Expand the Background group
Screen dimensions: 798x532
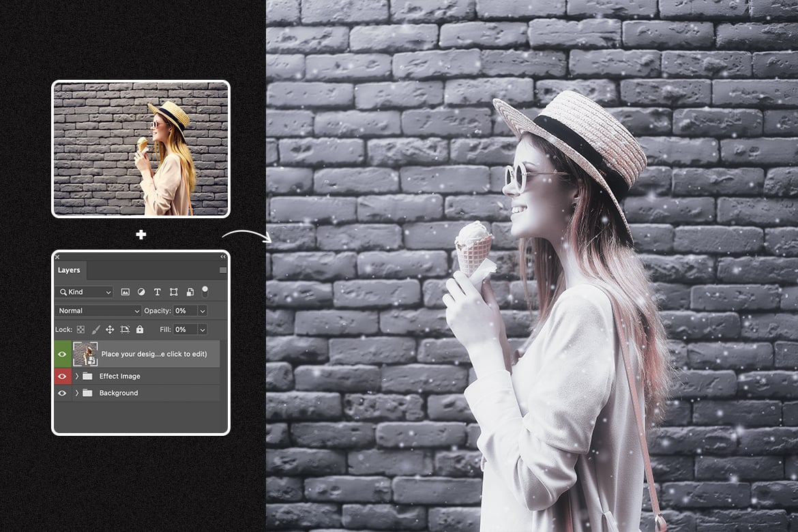[x=77, y=393]
